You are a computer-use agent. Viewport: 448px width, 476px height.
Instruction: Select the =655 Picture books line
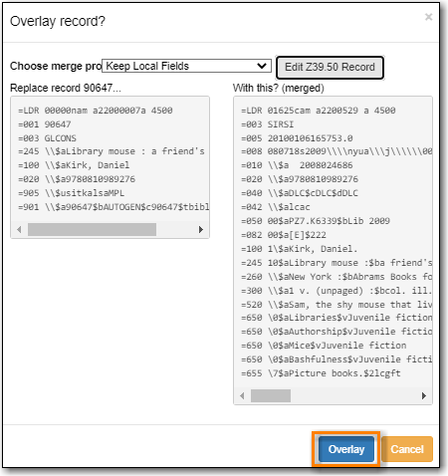click(x=321, y=373)
